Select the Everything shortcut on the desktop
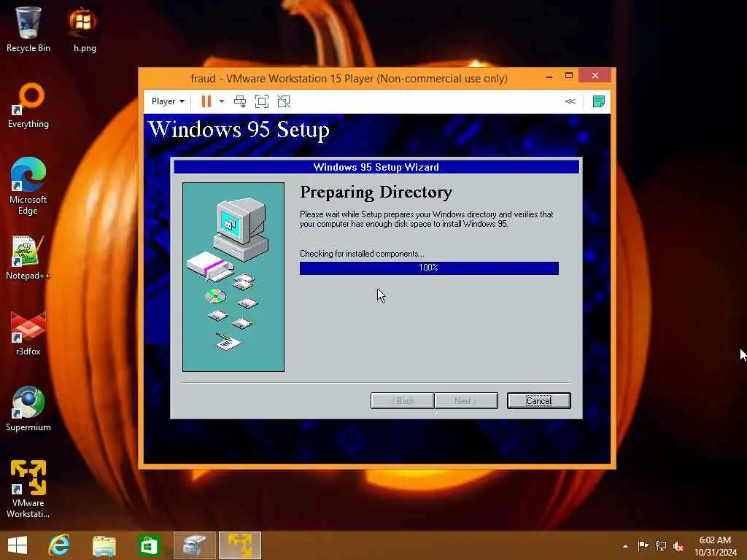 pyautogui.click(x=28, y=106)
